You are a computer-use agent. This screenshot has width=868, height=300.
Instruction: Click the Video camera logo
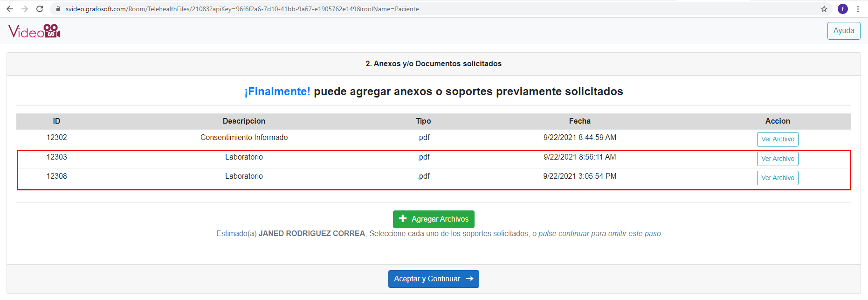click(34, 31)
